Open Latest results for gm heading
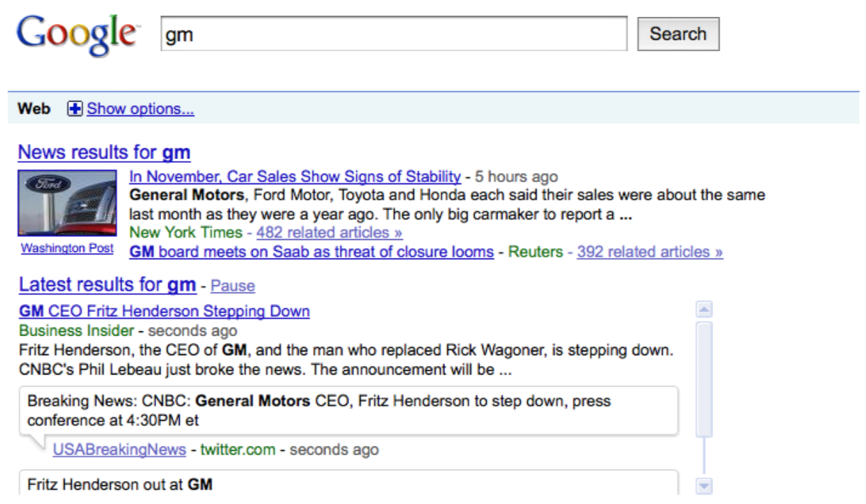The image size is (866, 504). (107, 285)
